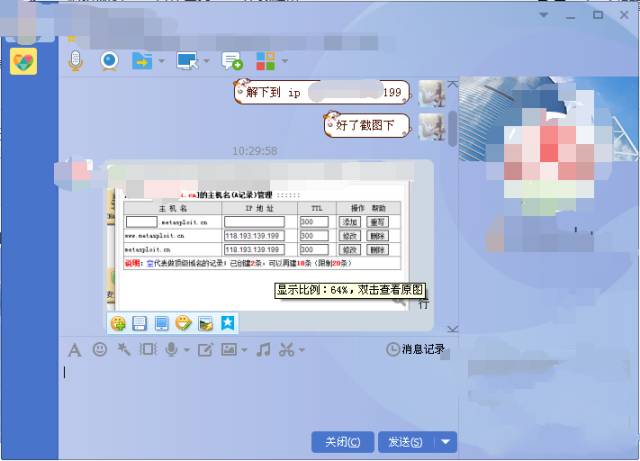This screenshot has width=640, height=461.
Task: Click the pixelated contact avatar left of image
Action: [74, 175]
